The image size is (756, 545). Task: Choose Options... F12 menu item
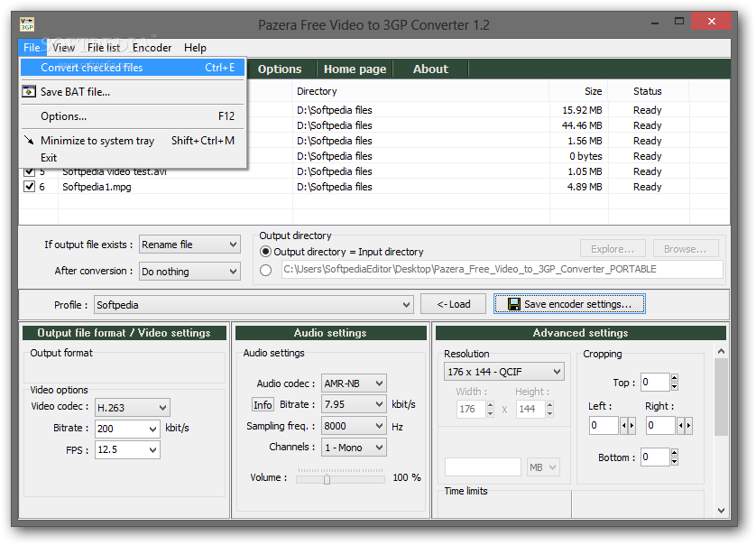pyautogui.click(x=134, y=116)
